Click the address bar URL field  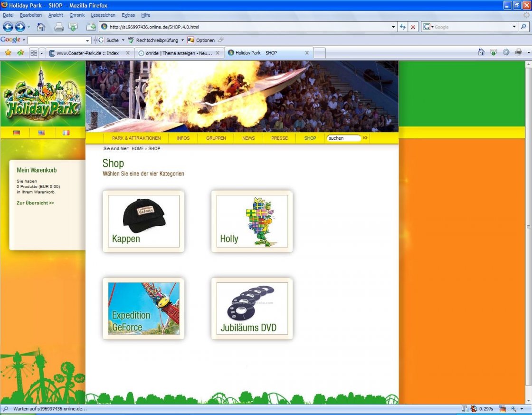point(249,27)
